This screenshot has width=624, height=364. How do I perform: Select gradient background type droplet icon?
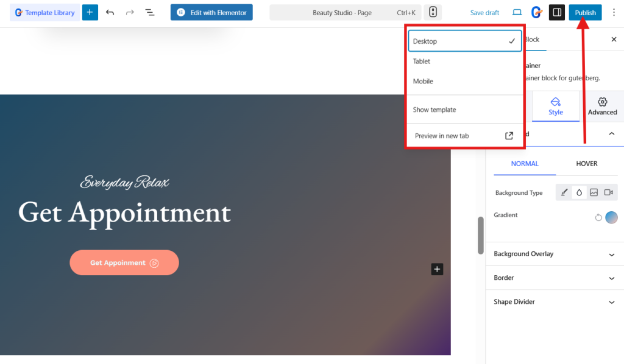click(x=579, y=192)
